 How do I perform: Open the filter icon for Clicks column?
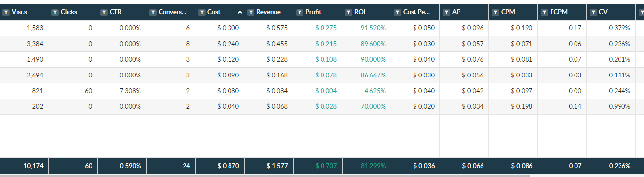tap(55, 12)
